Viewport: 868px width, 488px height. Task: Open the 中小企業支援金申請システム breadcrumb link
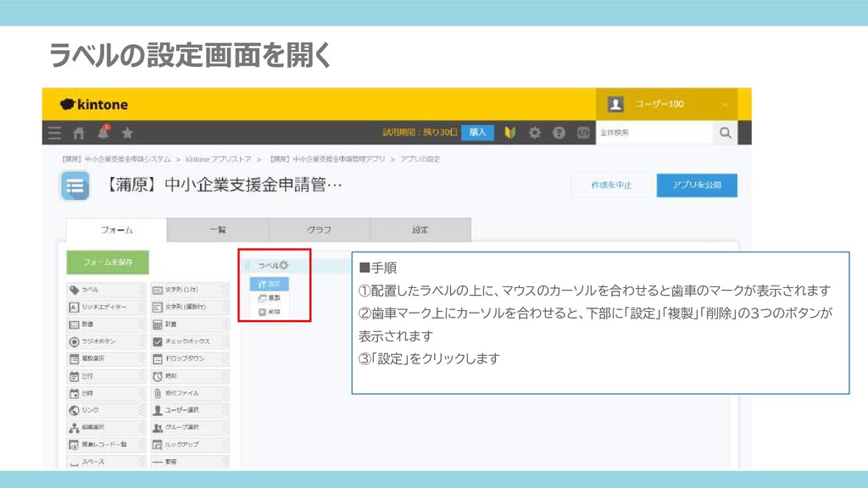click(116, 158)
